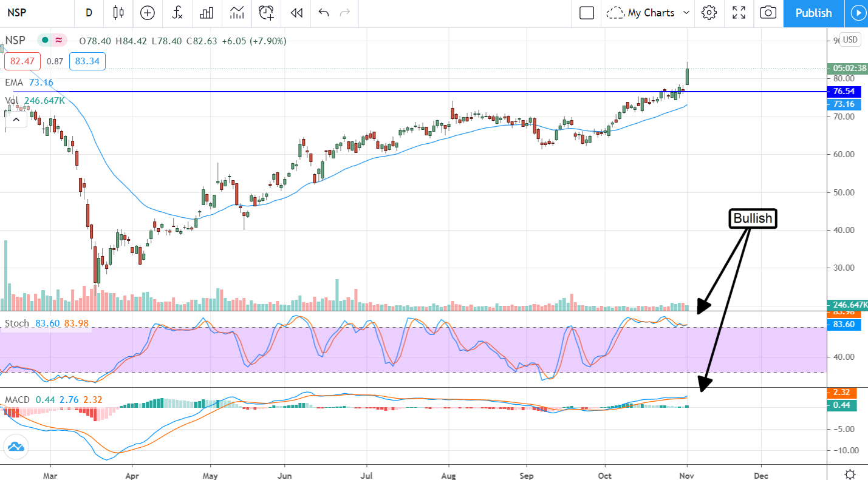Open the D interval selector

(x=89, y=13)
